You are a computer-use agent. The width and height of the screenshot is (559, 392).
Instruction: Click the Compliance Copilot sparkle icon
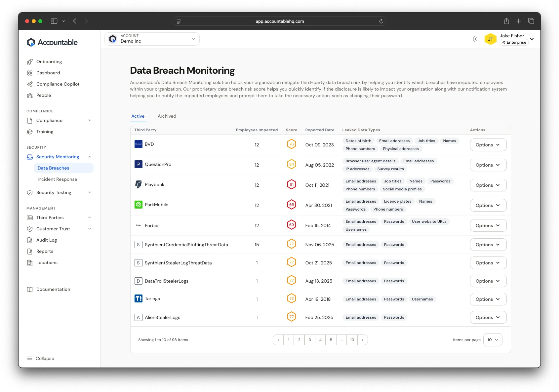pos(30,84)
